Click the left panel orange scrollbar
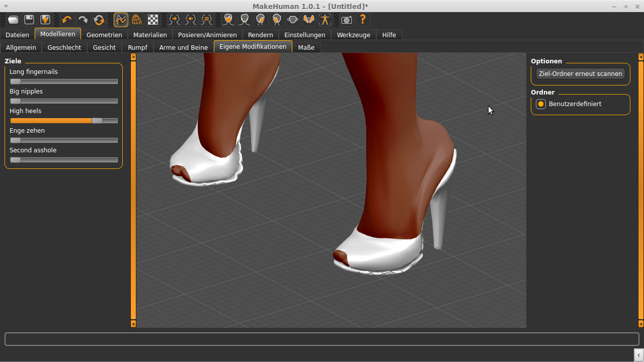Image resolution: width=644 pixels, height=362 pixels. coord(133,191)
